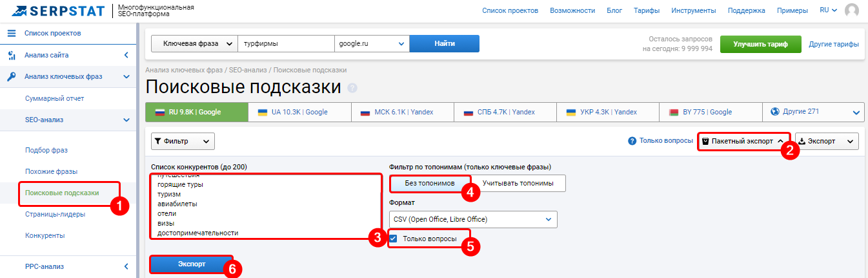Click Список проектов in the left sidebar
Image resolution: width=868 pixels, height=278 pixels.
pos(53,33)
